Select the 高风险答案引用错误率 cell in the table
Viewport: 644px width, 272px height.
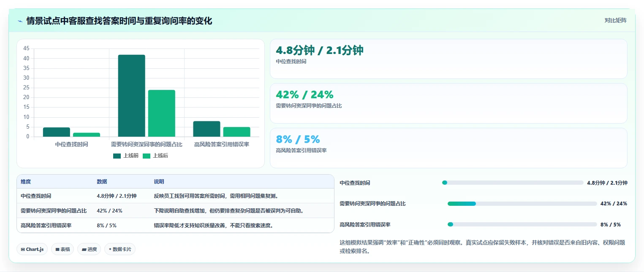(x=55, y=225)
